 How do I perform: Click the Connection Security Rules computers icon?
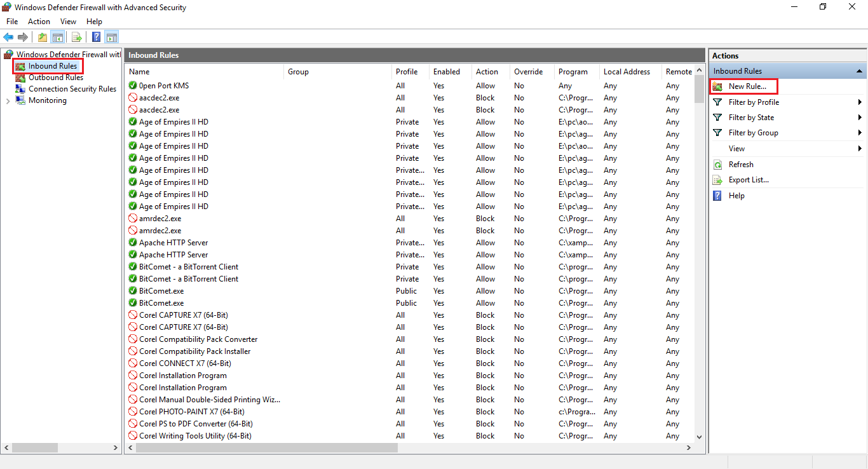tap(21, 89)
